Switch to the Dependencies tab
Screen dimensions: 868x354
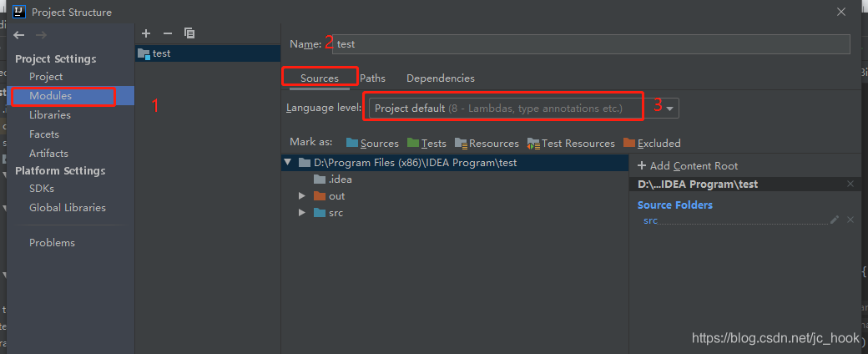[441, 78]
